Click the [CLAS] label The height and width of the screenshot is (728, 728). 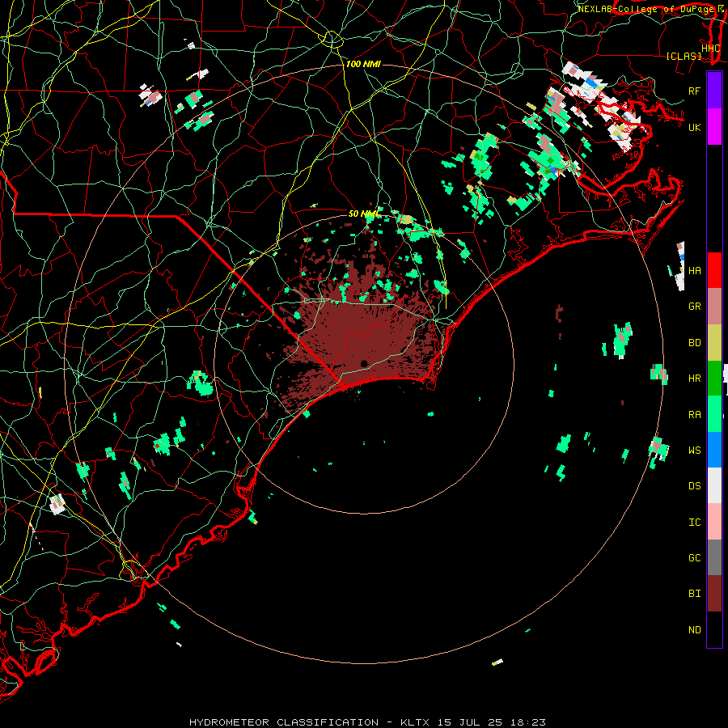[x=684, y=56]
